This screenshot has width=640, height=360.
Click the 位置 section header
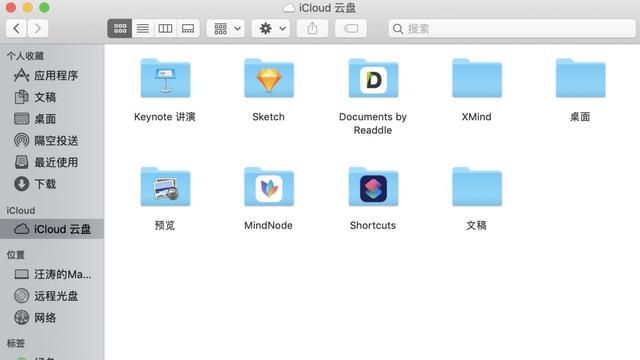click(x=16, y=255)
